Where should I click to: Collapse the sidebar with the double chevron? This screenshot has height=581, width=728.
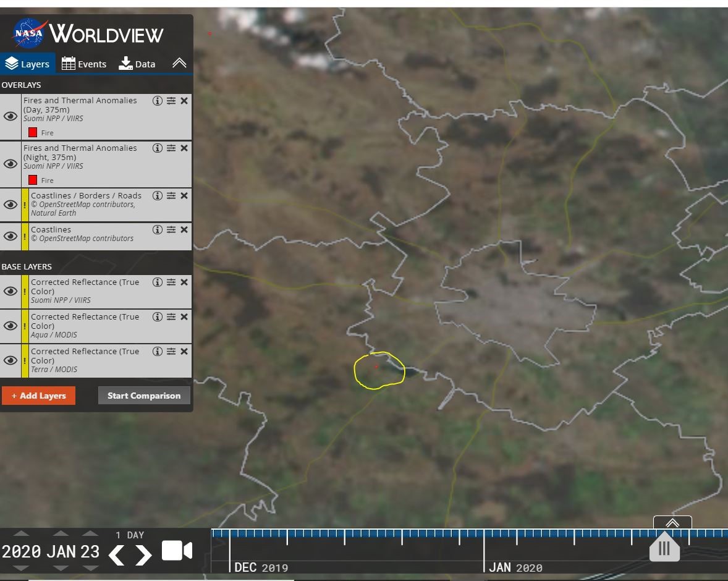(x=179, y=63)
